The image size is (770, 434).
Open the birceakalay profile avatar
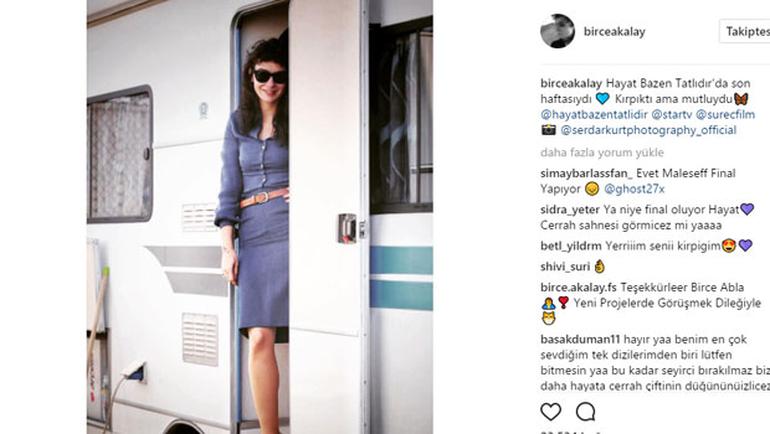click(x=557, y=31)
